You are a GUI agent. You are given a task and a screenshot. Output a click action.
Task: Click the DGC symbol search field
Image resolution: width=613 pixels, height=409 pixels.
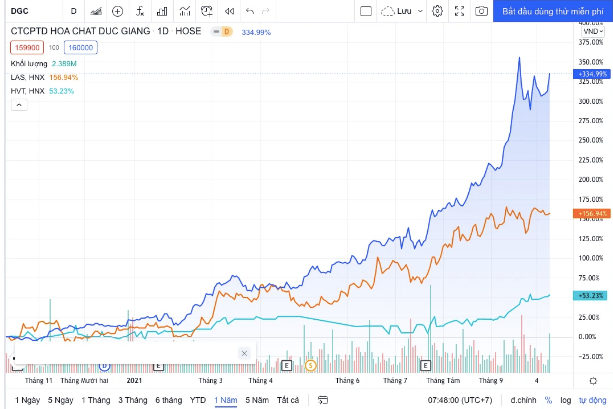tap(30, 11)
